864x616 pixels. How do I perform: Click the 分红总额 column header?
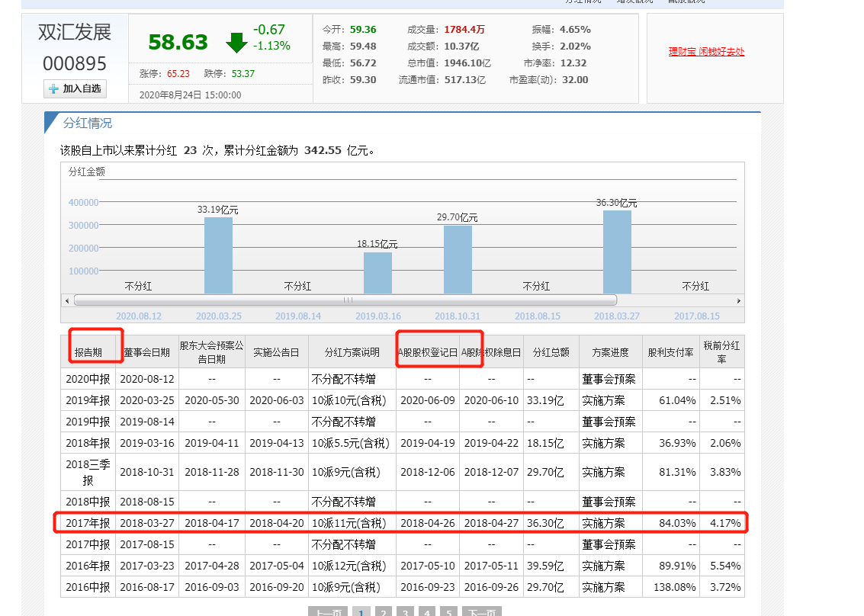click(x=551, y=352)
